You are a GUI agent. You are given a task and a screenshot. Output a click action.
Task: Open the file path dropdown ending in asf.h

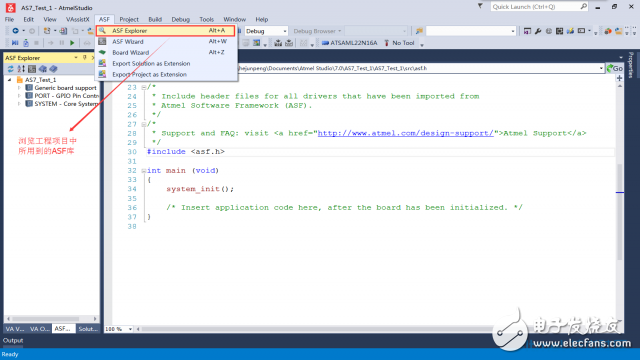(x=601, y=68)
